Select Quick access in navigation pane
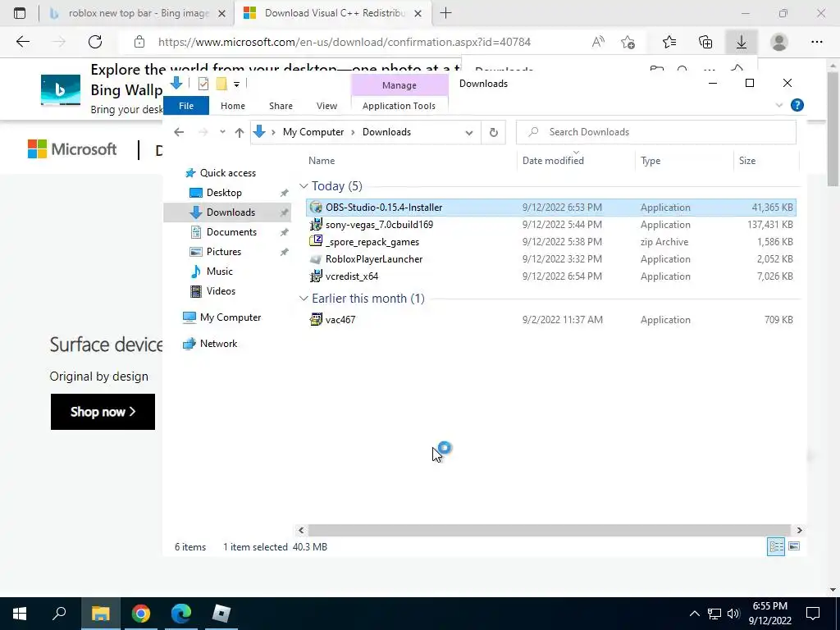The width and height of the screenshot is (840, 630). 228,173
